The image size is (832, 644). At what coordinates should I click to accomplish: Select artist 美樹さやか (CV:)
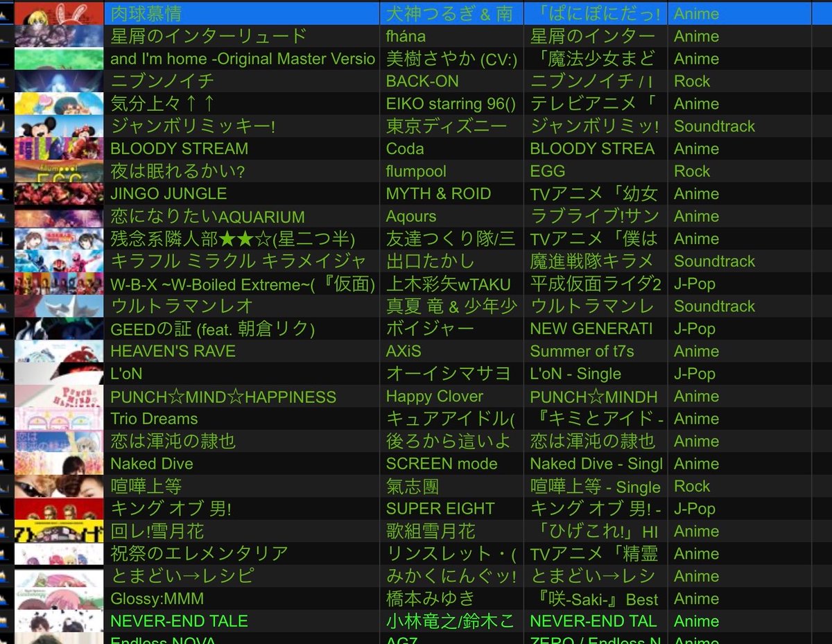451,59
